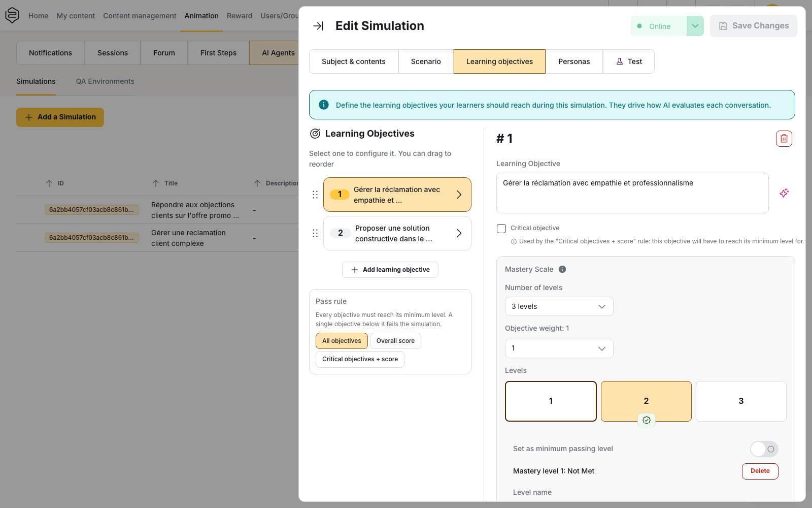Viewport: 812px width, 508px height.
Task: Open the Online status dropdown arrow
Action: click(695, 26)
